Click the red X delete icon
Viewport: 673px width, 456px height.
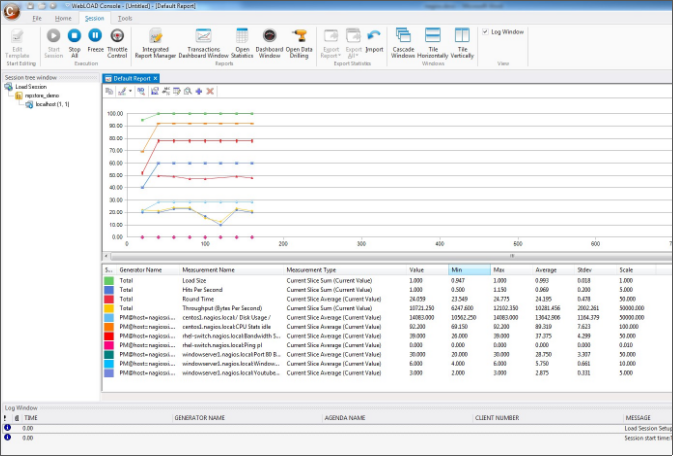point(210,91)
